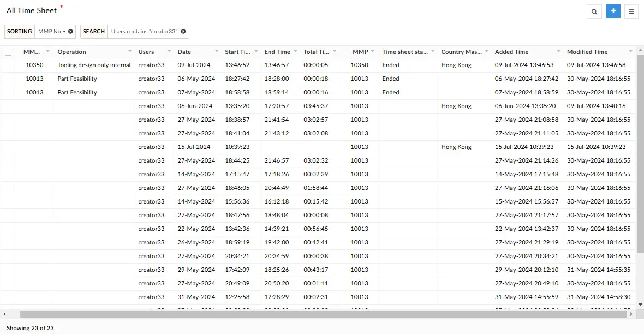The height and width of the screenshot is (334, 644).
Task: Add a new time sheet record
Action: tap(613, 11)
